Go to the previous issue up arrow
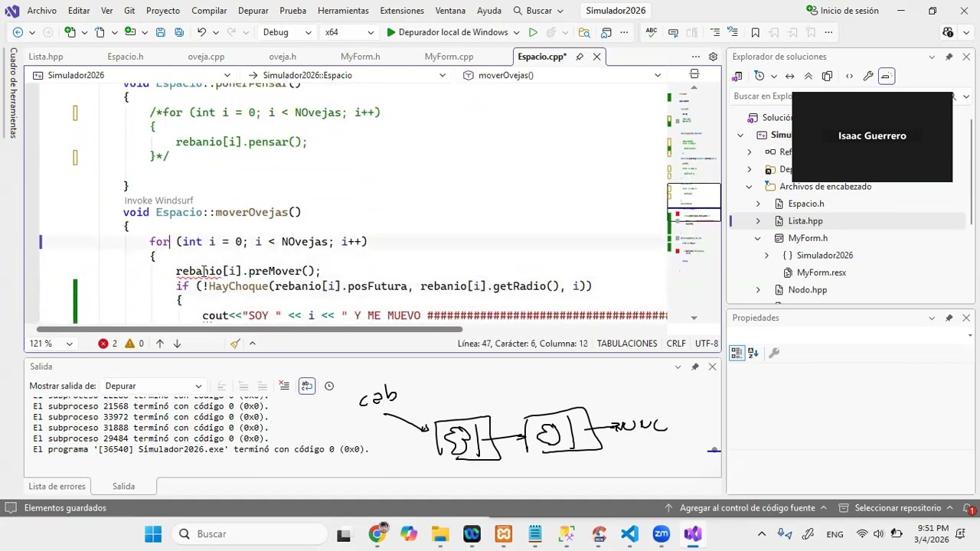 [x=160, y=344]
